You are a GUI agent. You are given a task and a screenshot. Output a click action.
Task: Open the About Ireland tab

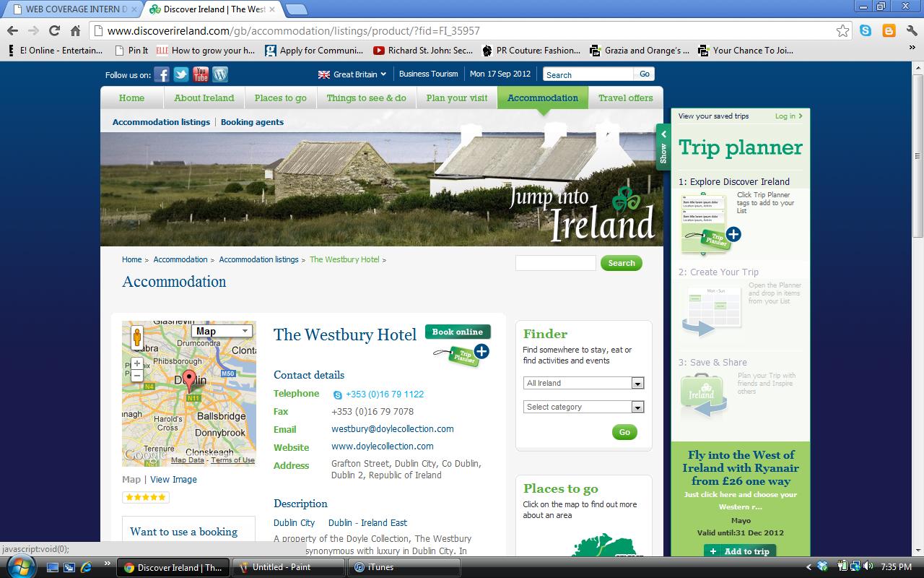tap(204, 98)
